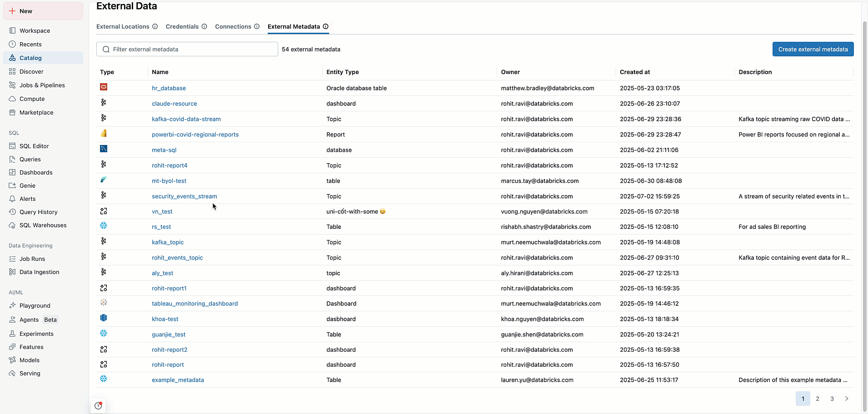The height and width of the screenshot is (414, 868).
Task: Open powerbi-covid-regional-reports link
Action: click(x=195, y=135)
